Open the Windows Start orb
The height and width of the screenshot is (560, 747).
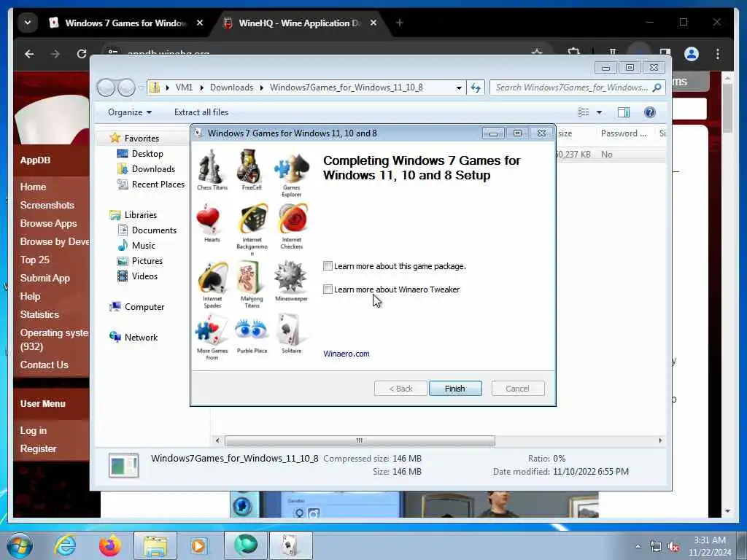[20, 545]
